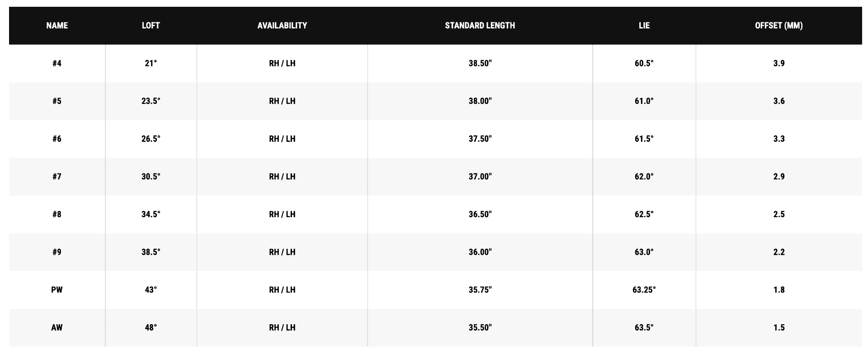
Task: Click the LIE column header
Action: pyautogui.click(x=644, y=26)
